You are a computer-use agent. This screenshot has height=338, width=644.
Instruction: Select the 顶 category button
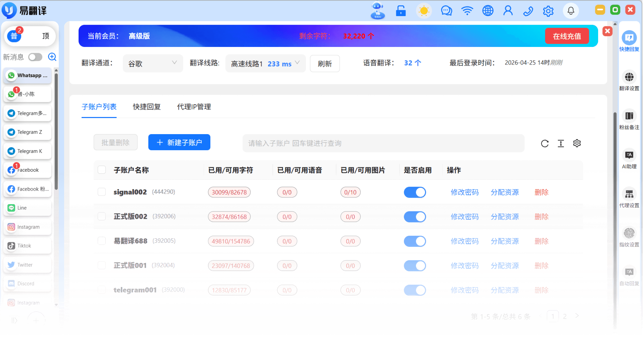46,36
